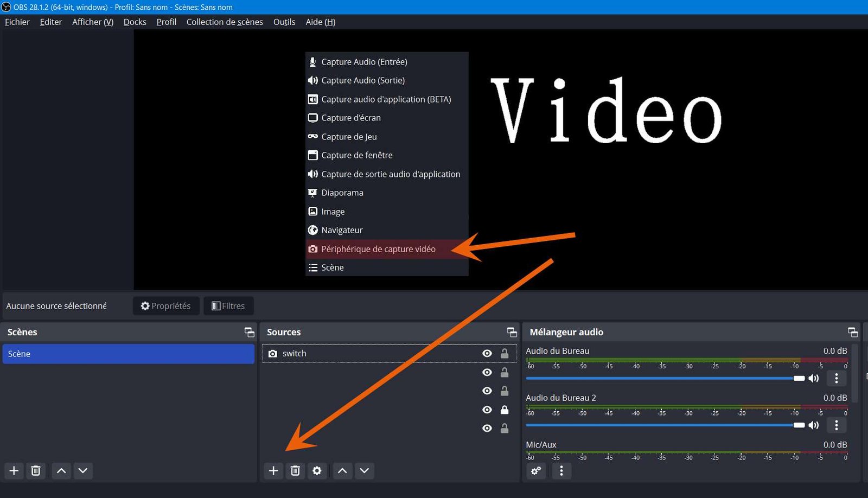Open the Aide menu
Screen dimensions: 868x498
click(x=321, y=22)
